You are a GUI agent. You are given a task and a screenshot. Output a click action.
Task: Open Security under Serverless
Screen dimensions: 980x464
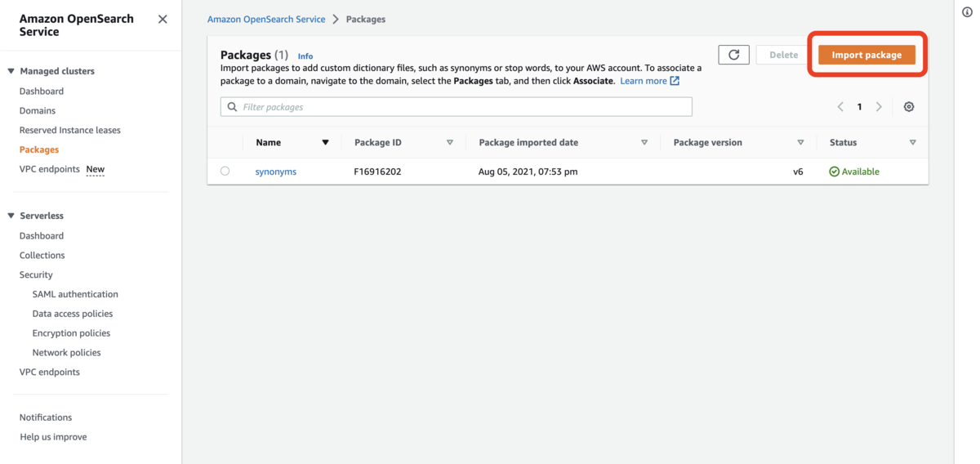[x=36, y=275]
